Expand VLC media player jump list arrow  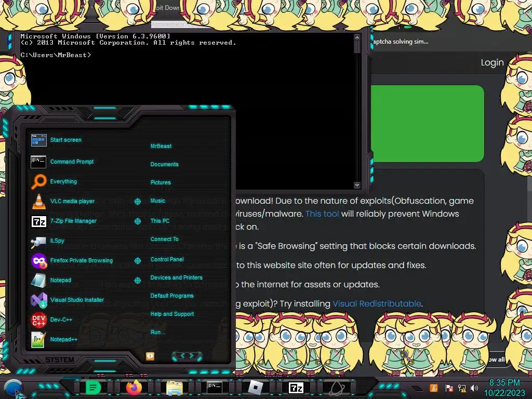point(137,202)
